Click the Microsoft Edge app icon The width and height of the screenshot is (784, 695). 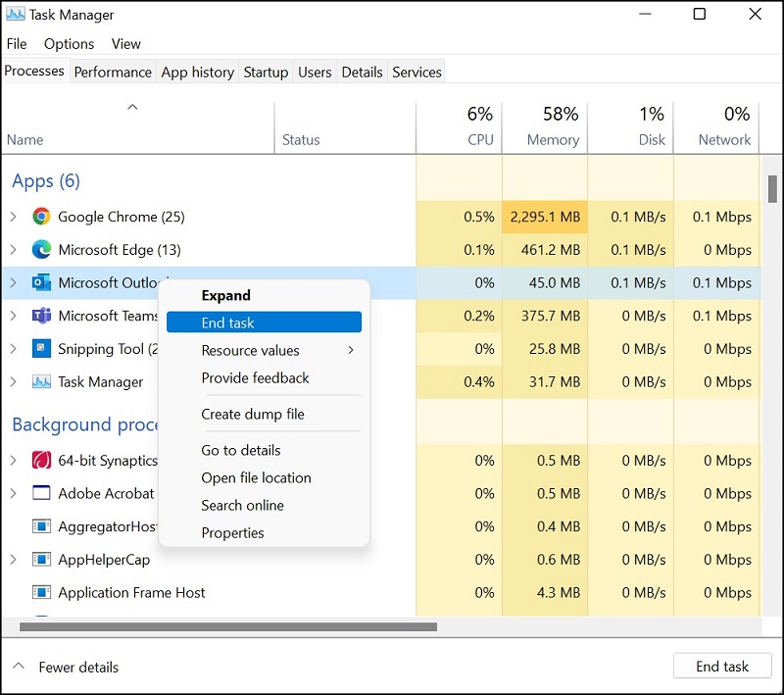pyautogui.click(x=41, y=250)
